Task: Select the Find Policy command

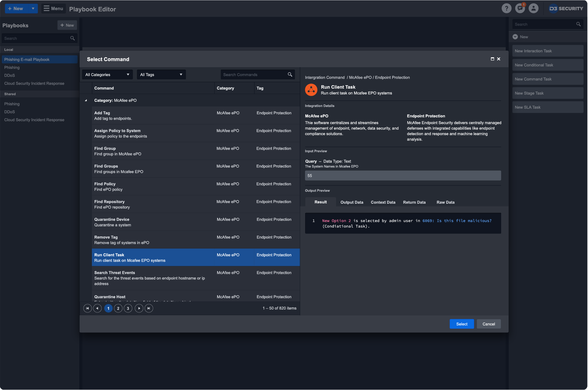Action: click(x=195, y=186)
